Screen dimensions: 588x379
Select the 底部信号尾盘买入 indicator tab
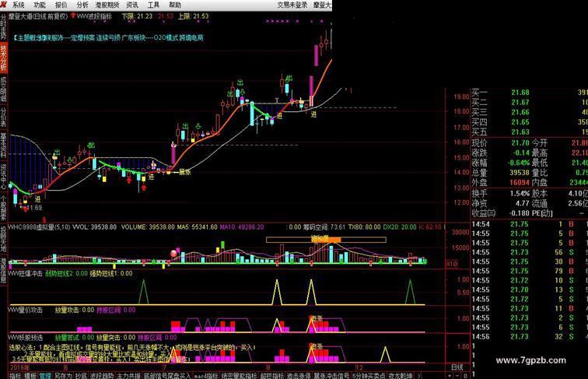[167, 375]
